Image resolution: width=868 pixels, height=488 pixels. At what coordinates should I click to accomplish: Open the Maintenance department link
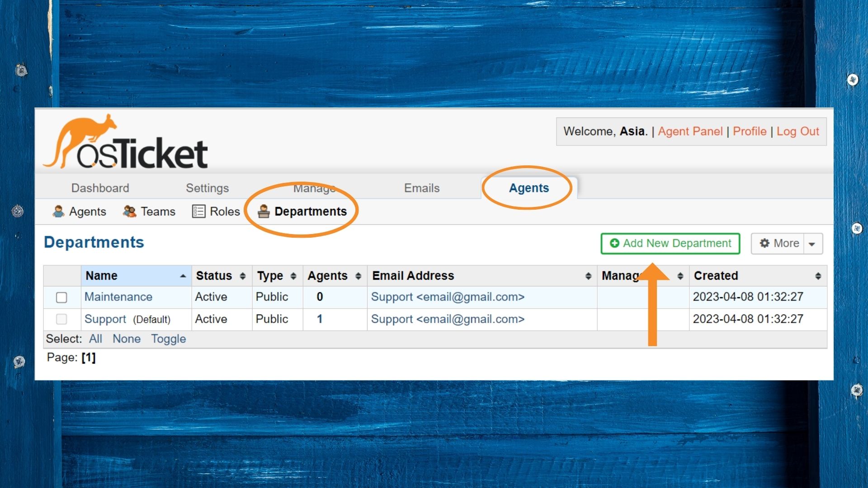(118, 297)
